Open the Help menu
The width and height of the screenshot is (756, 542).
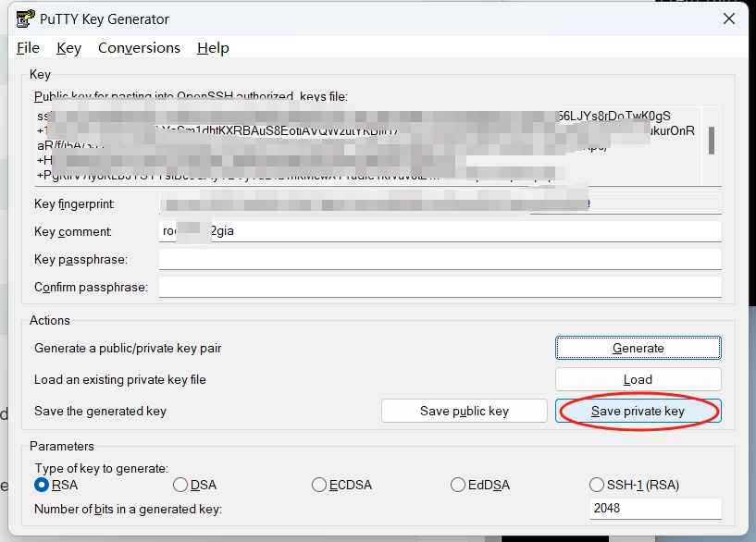pos(213,48)
